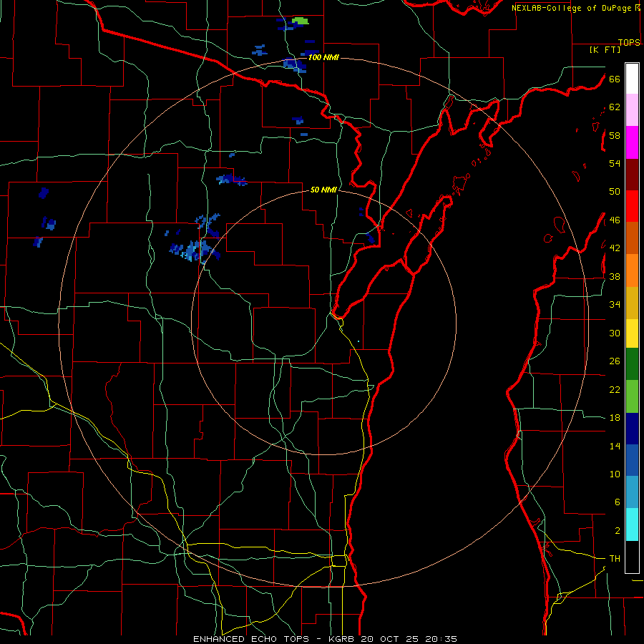This screenshot has height=644, width=644.
Task: Click the navy blue legend swatch
Action: 632,429
